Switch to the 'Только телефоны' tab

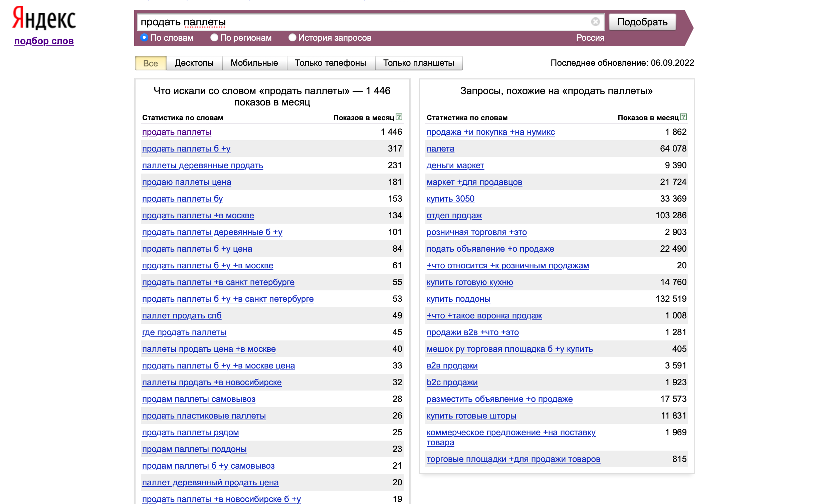[331, 63]
